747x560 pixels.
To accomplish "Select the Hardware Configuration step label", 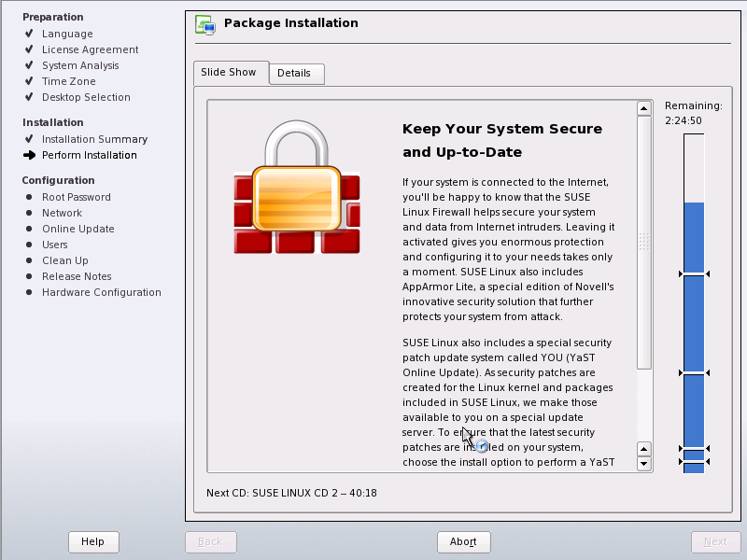I will [102, 292].
